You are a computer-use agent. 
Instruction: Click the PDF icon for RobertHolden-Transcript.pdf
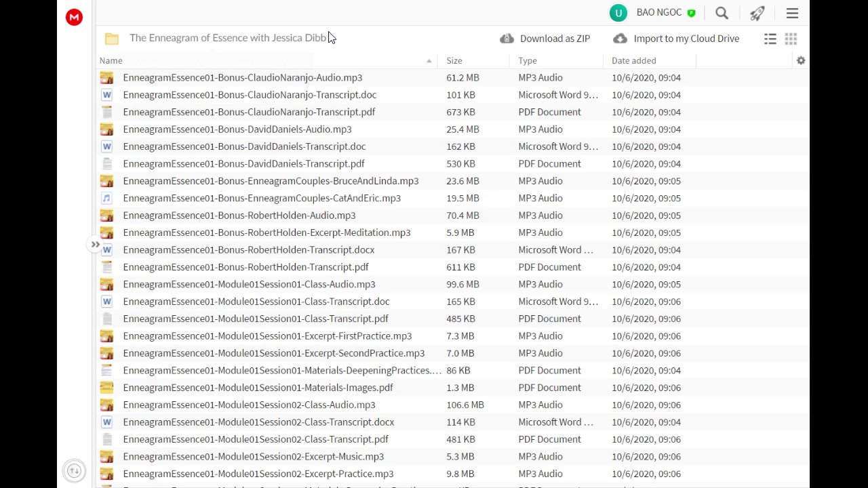(106, 267)
